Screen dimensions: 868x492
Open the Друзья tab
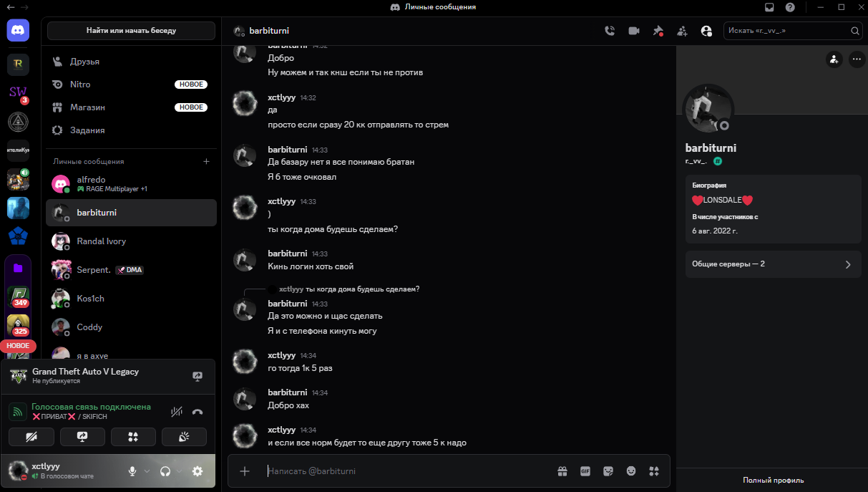[x=131, y=62]
